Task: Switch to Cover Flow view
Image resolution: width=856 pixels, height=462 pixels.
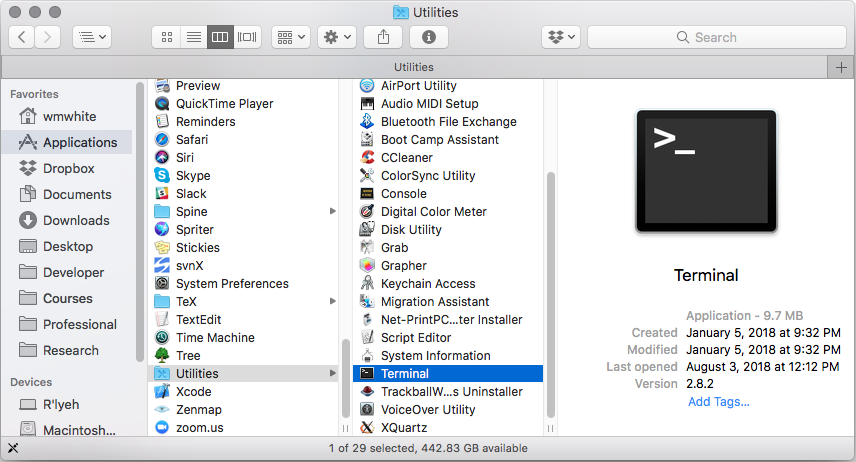Action: point(247,37)
